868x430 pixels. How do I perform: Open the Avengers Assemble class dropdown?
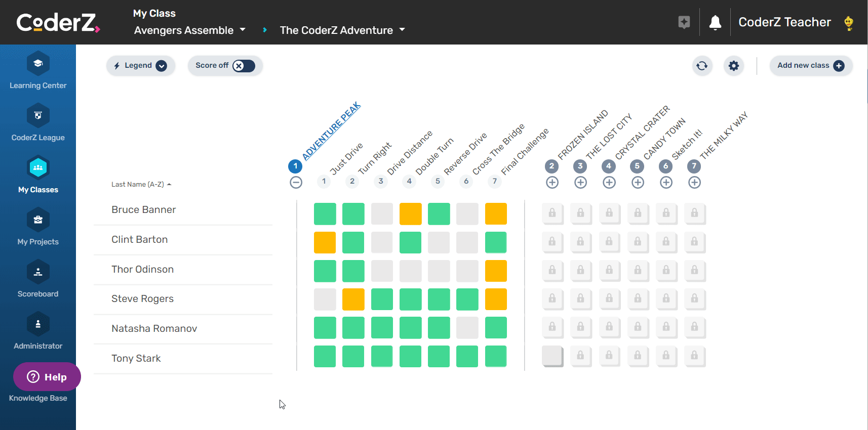pos(190,30)
